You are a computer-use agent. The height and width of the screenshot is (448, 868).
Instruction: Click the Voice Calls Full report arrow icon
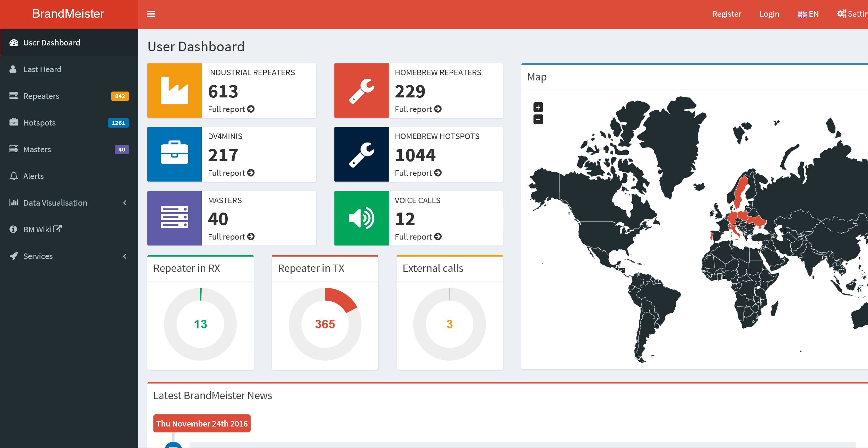(x=438, y=236)
